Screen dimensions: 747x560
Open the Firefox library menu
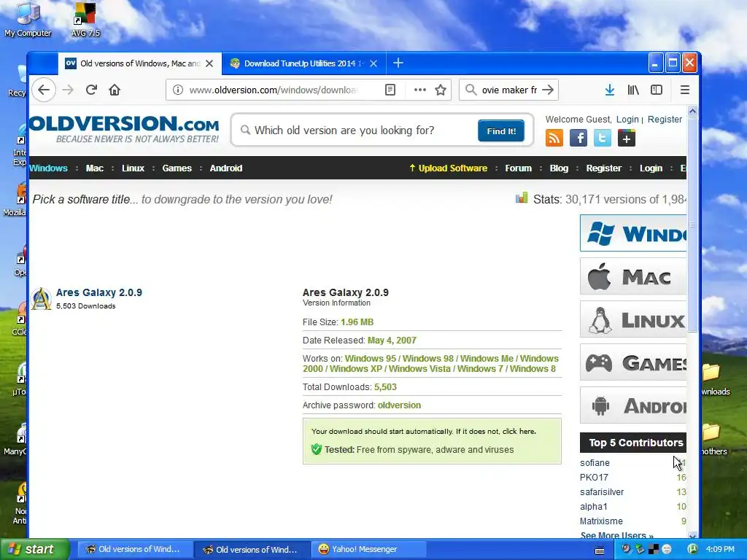tap(633, 90)
